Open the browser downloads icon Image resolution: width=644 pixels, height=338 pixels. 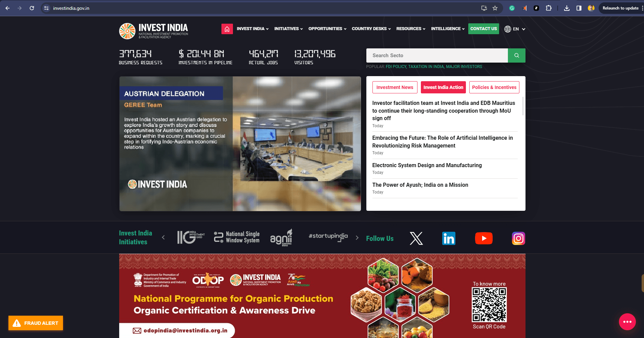[566, 8]
